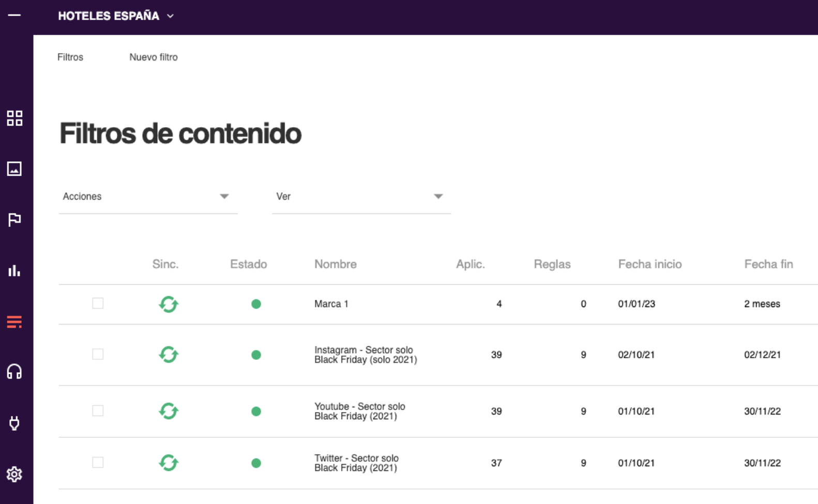This screenshot has width=818, height=504.
Task: Switch to the Filtros tab
Action: (70, 57)
